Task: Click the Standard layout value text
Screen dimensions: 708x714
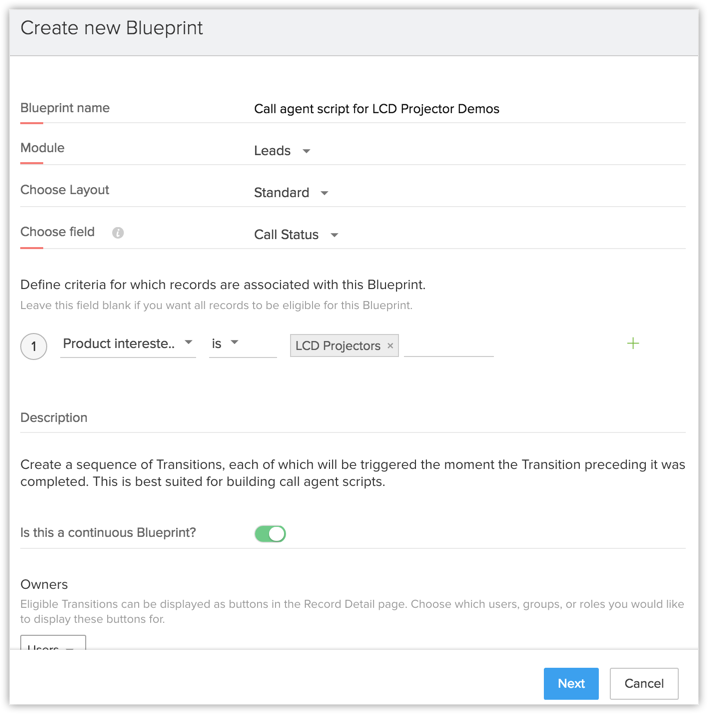Action: pos(281,193)
